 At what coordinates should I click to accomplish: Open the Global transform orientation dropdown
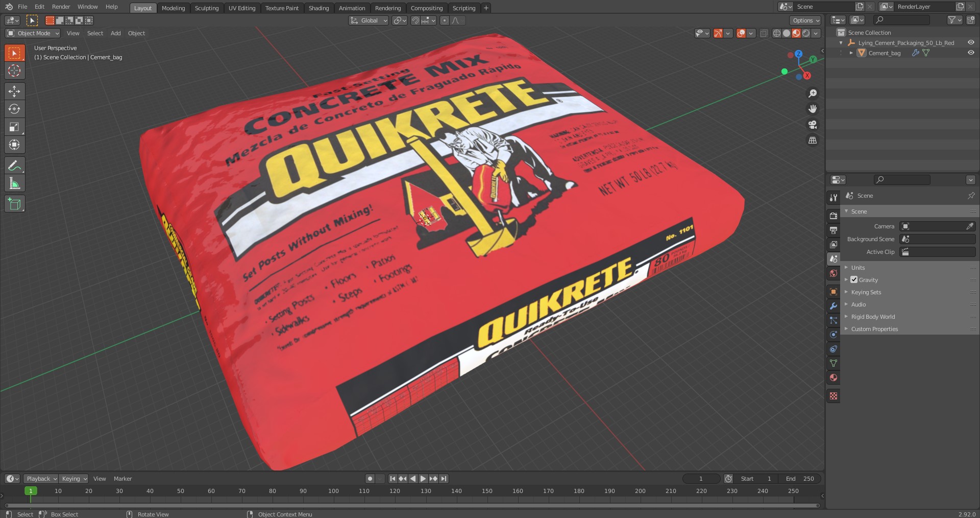tap(369, 20)
